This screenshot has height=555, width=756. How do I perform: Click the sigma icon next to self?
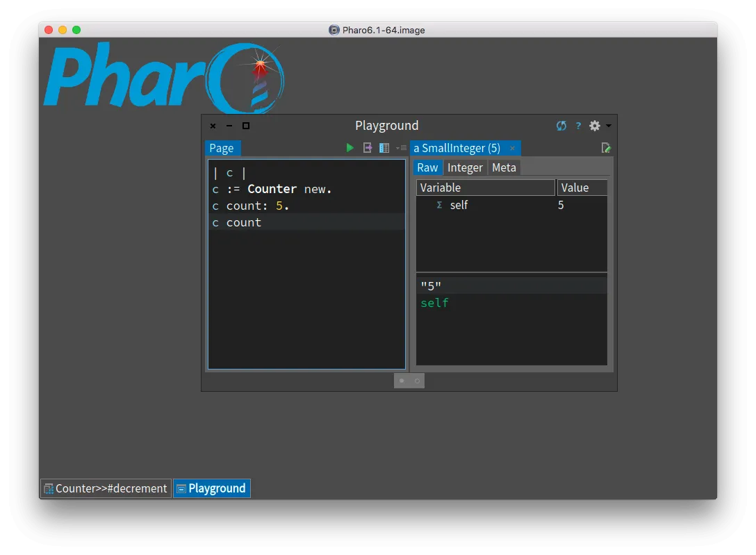pos(439,205)
